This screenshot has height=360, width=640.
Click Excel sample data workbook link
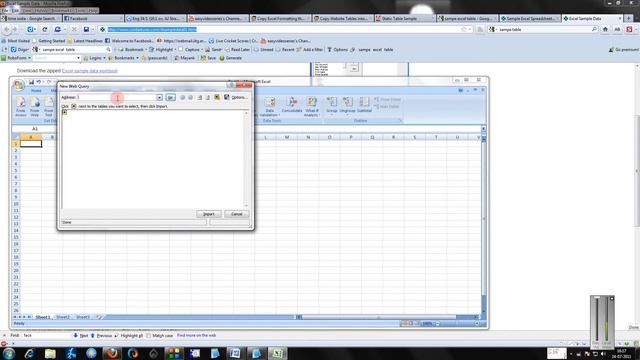click(89, 71)
